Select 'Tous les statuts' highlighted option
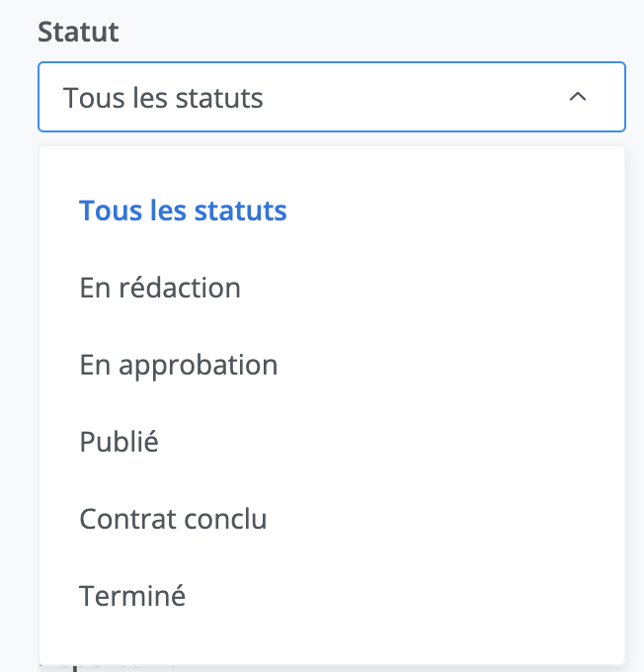The width and height of the screenshot is (644, 672). click(183, 210)
